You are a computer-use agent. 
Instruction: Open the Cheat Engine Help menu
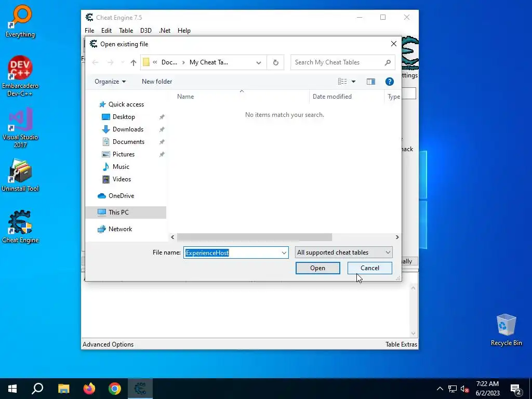(x=184, y=31)
